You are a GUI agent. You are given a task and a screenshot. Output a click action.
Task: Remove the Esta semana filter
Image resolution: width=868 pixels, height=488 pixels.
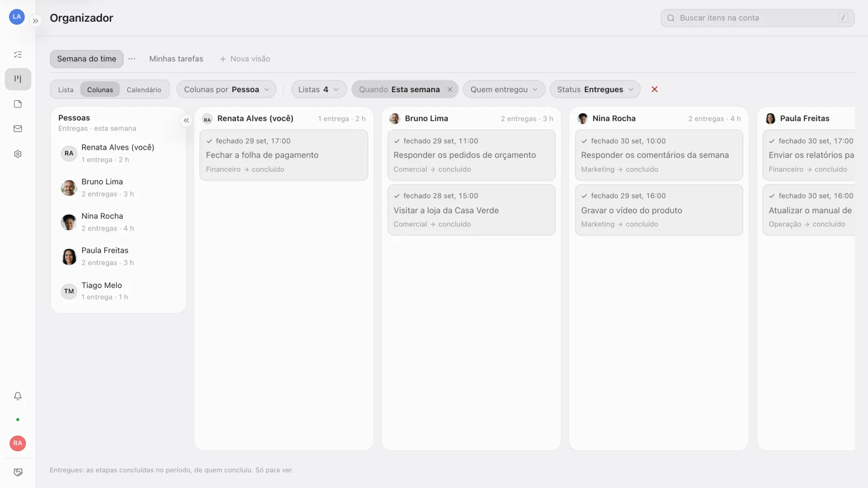(x=450, y=89)
